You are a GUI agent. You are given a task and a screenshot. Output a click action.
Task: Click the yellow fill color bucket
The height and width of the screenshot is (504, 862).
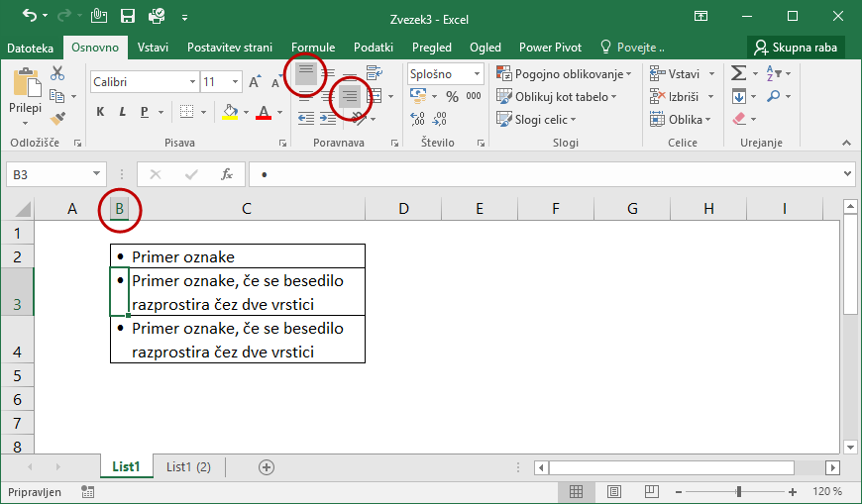230,112
